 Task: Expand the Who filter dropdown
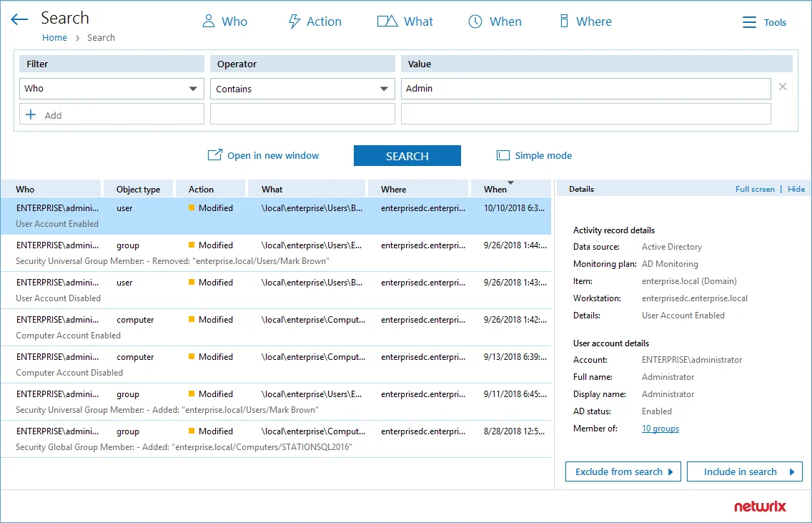[193, 89]
